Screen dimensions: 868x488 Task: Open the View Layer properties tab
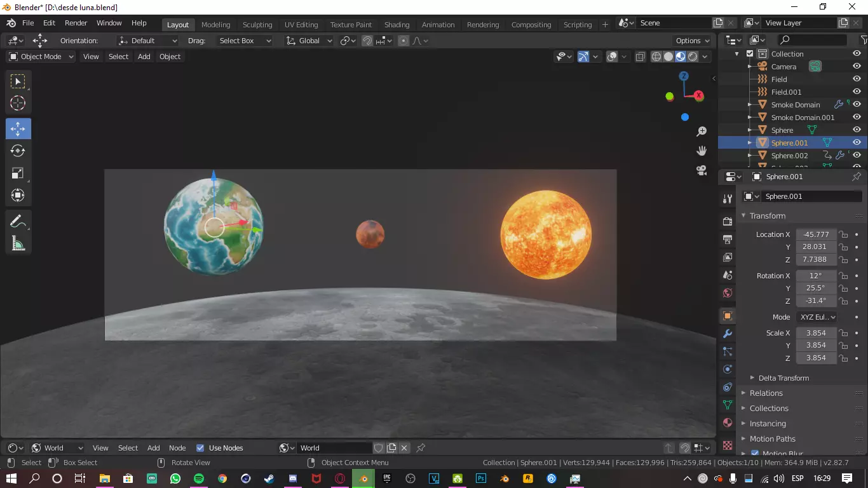point(728,257)
